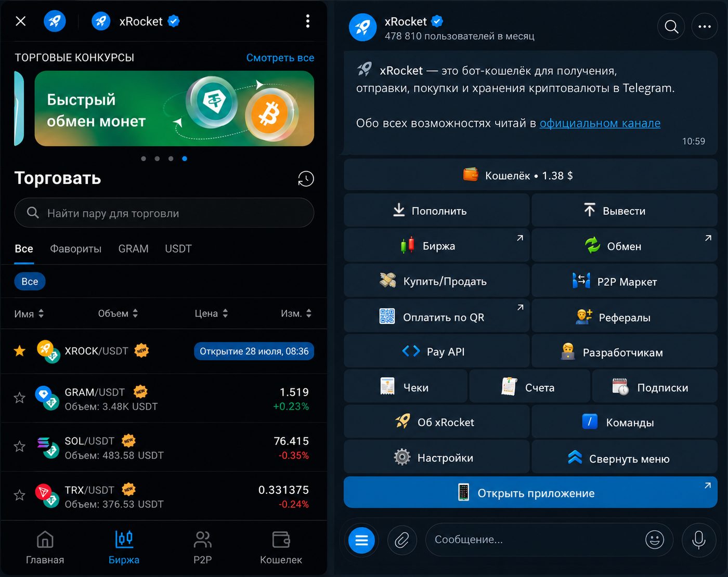Open the P2P Маркет button
Image resolution: width=728 pixels, height=577 pixels.
click(x=625, y=281)
